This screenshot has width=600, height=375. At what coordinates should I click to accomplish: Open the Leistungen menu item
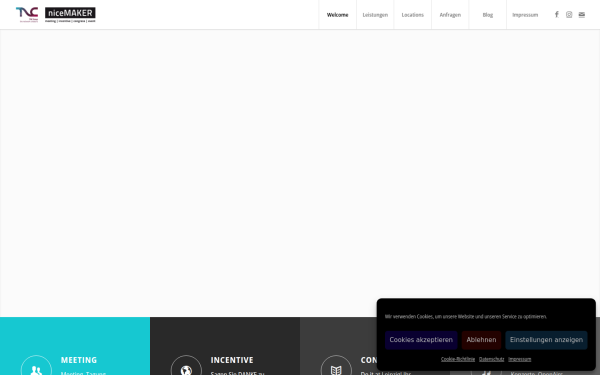click(375, 15)
